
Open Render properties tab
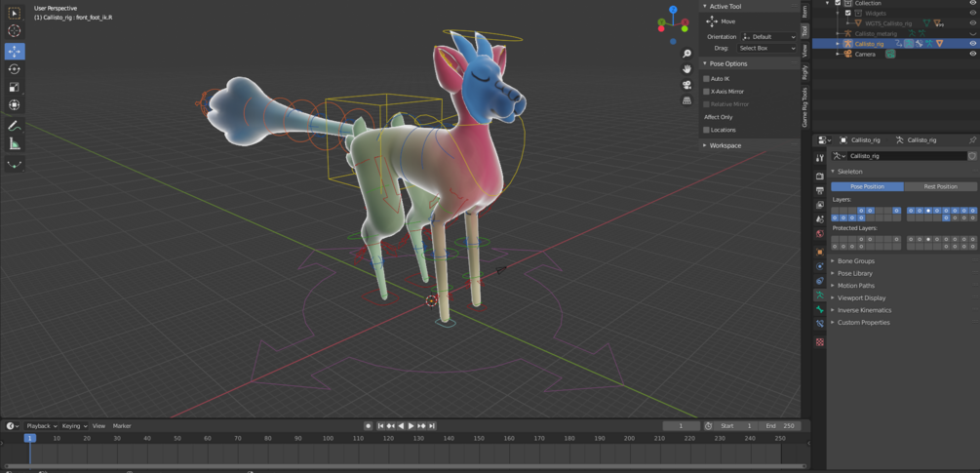click(820, 177)
